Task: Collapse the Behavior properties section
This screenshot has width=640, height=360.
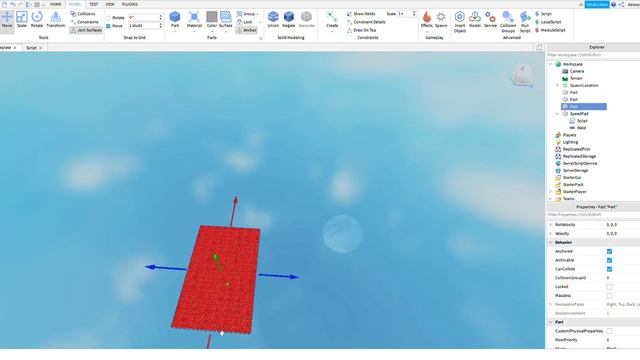Action: [x=551, y=242]
